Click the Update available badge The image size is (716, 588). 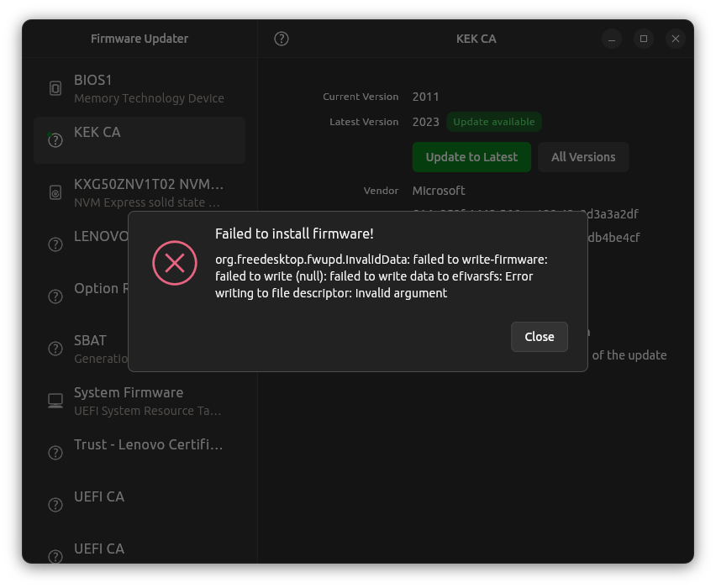pyautogui.click(x=494, y=122)
